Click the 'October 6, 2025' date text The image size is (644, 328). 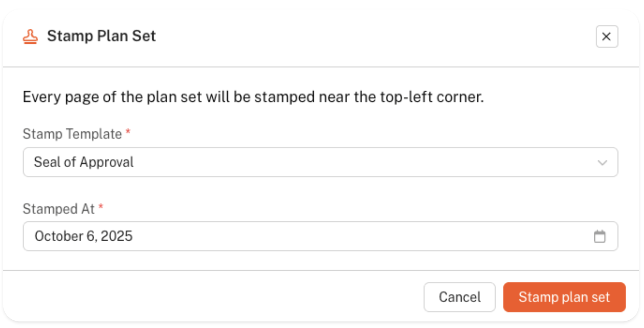pyautogui.click(x=83, y=236)
